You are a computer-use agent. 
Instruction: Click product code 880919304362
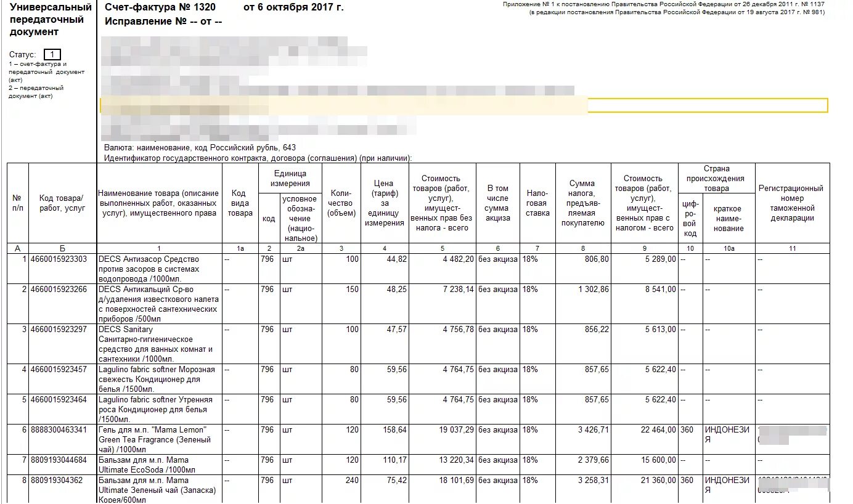click(57, 481)
